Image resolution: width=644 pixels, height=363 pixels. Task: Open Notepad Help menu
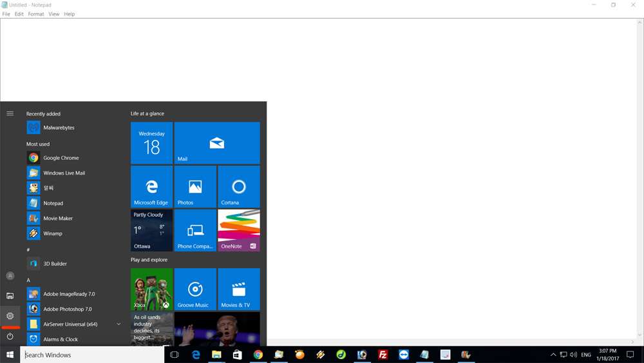tap(70, 14)
